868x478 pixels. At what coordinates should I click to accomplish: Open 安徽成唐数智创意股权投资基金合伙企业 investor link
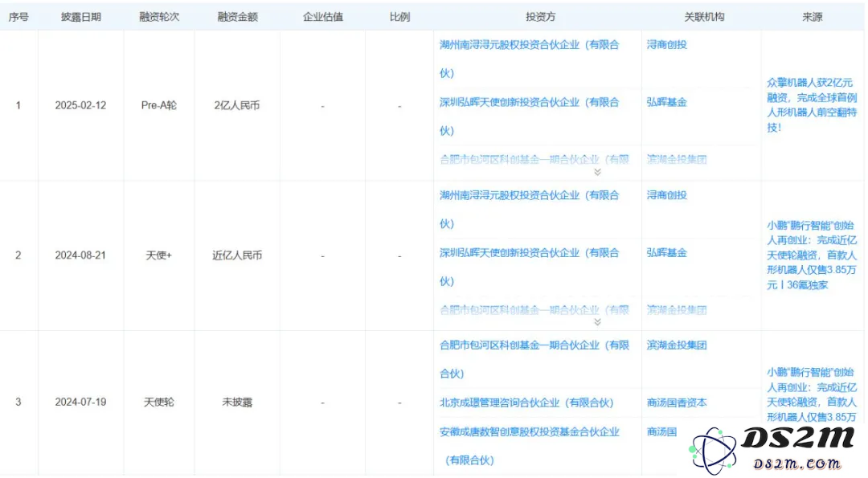(x=529, y=445)
